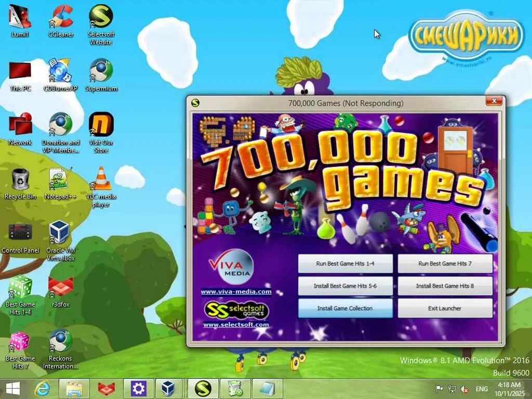This screenshot has height=399, width=532.
Task: Open the Control Panel desktop icon
Action: (x=20, y=238)
